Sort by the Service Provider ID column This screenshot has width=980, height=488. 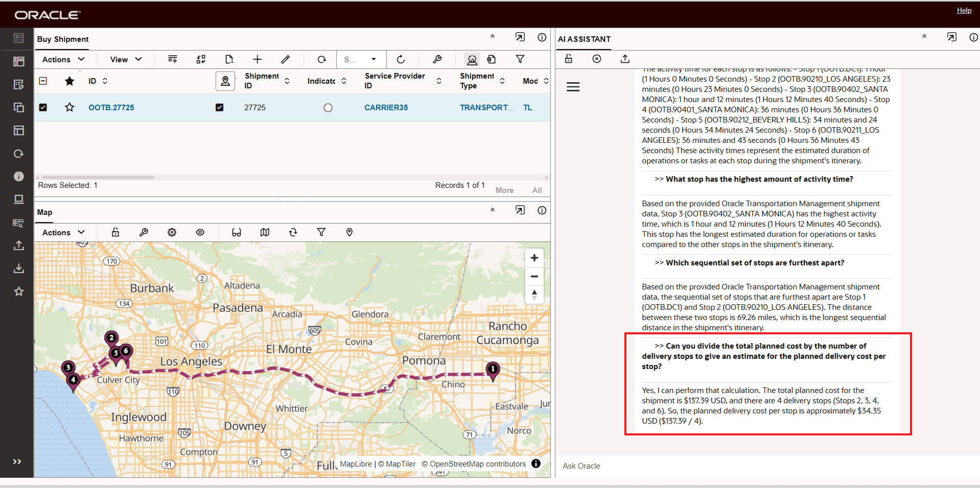tap(439, 81)
